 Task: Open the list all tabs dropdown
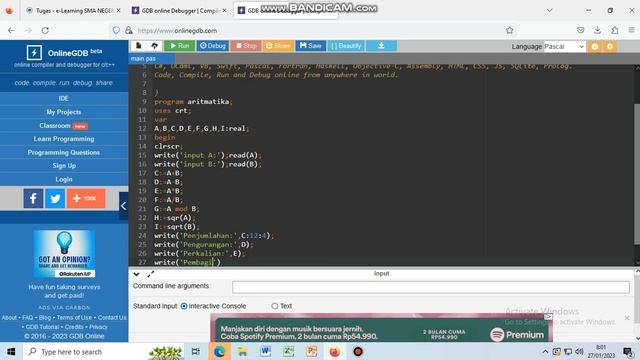coord(549,10)
